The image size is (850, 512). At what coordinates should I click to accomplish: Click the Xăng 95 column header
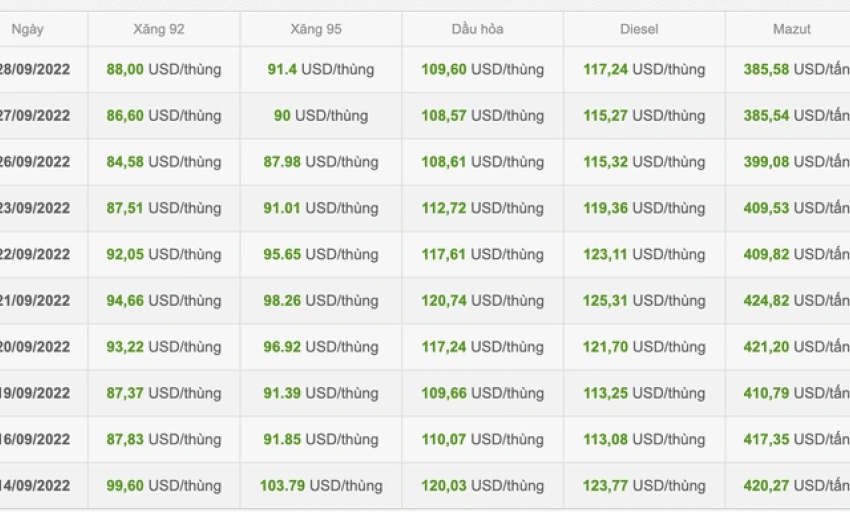[x=316, y=29]
